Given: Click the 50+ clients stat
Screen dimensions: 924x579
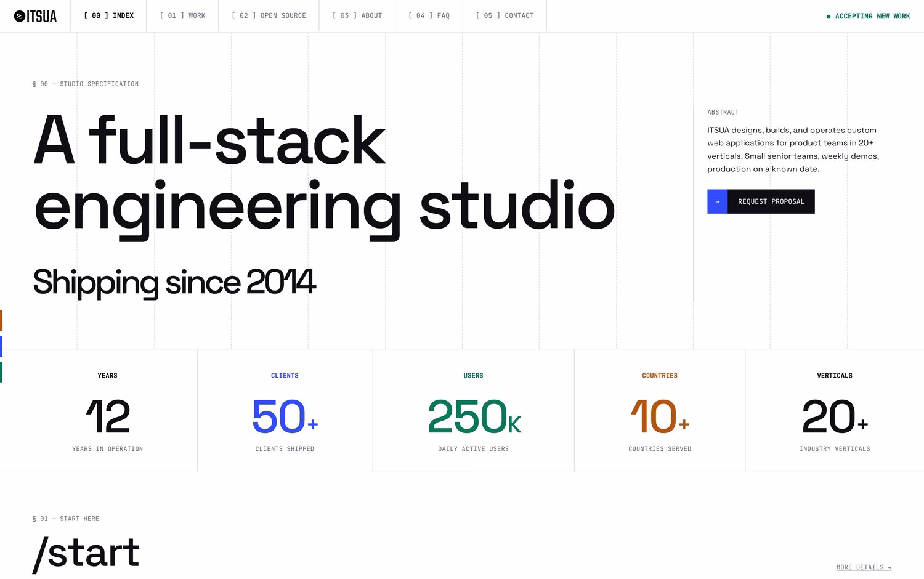Looking at the screenshot, I should pos(285,417).
